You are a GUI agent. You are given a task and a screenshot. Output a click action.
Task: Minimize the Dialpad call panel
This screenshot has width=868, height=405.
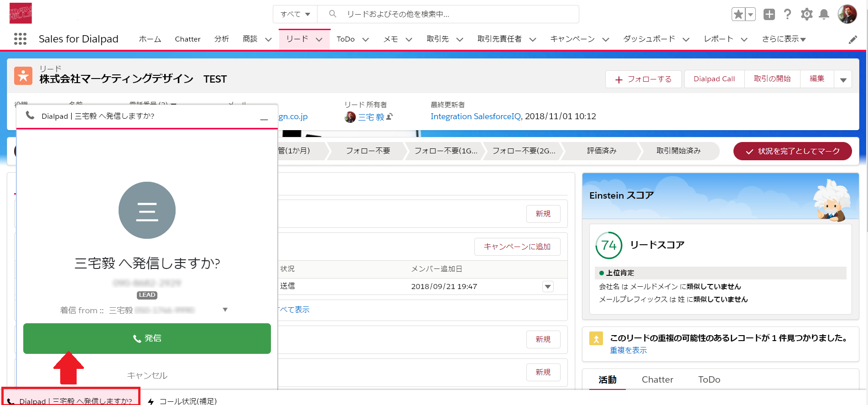coord(264,119)
